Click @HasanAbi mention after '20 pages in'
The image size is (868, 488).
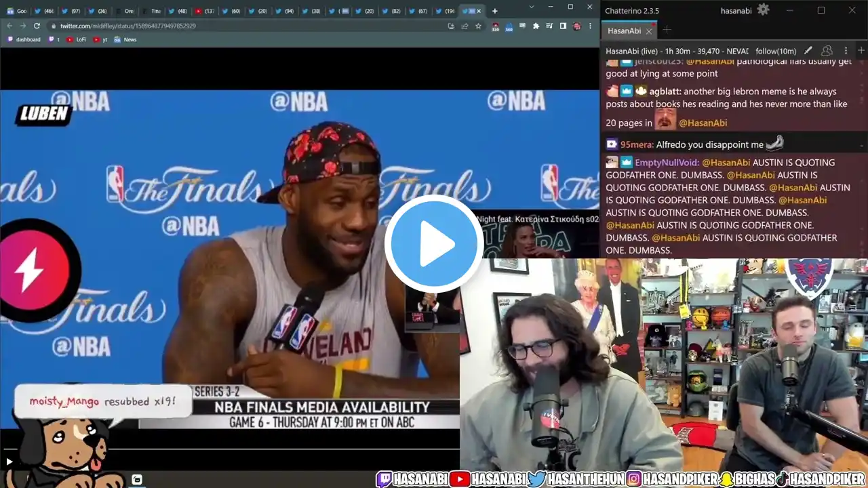click(x=703, y=123)
